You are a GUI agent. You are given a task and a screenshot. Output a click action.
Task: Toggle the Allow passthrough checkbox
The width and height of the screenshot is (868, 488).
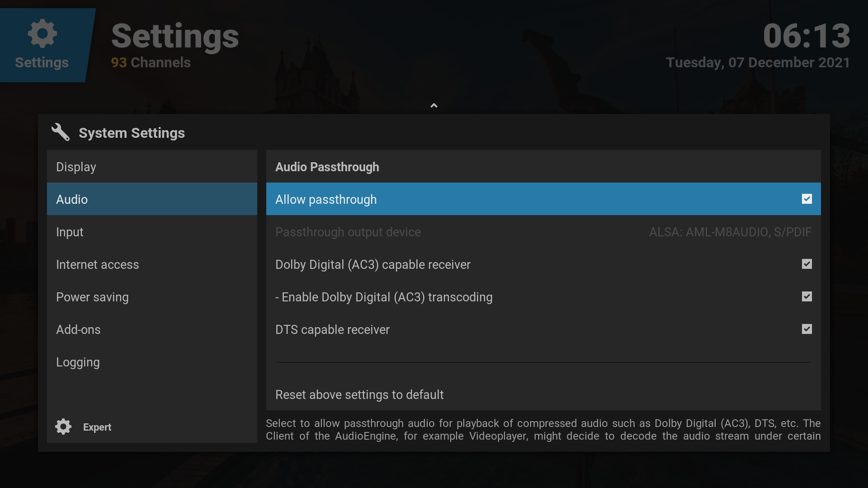(x=807, y=199)
